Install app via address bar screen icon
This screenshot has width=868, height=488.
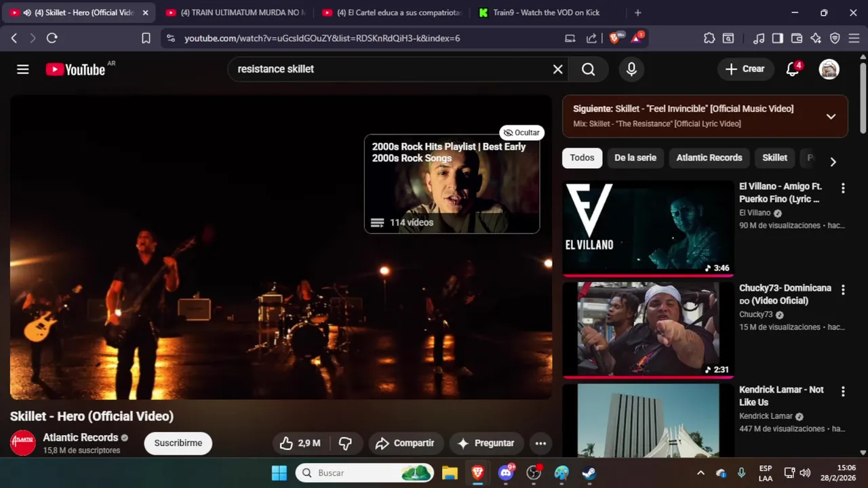(570, 39)
